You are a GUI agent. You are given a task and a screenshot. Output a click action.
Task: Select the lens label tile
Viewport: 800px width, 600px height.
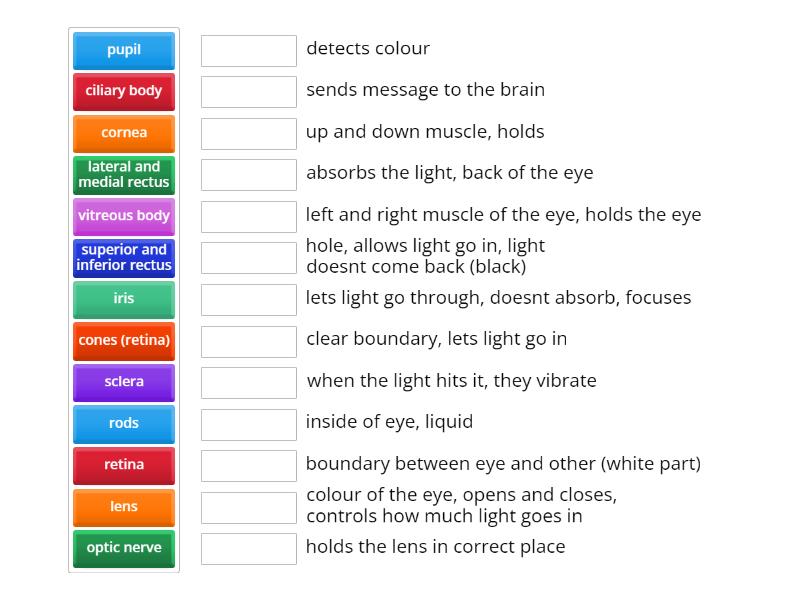coord(124,507)
